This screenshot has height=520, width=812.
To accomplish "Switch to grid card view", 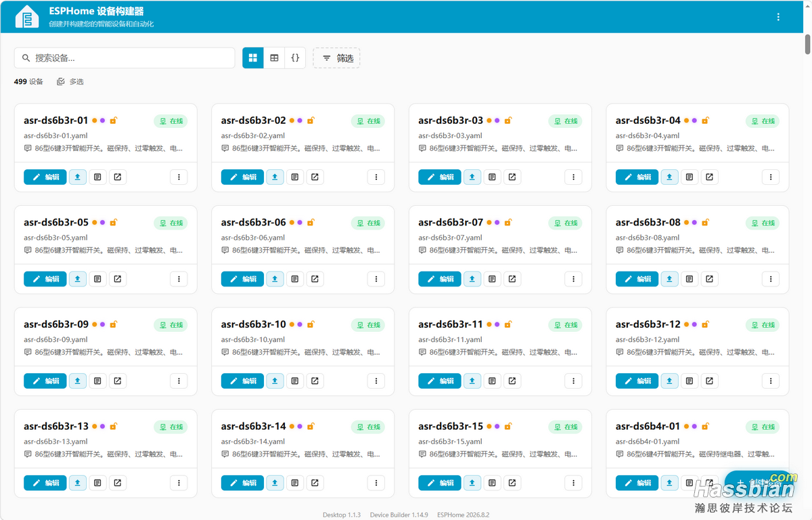I will (253, 58).
